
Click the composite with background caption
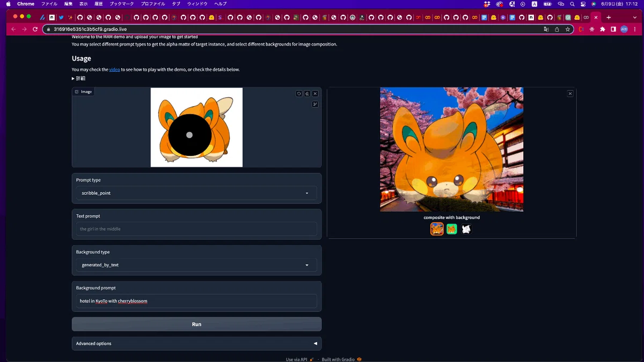452,218
